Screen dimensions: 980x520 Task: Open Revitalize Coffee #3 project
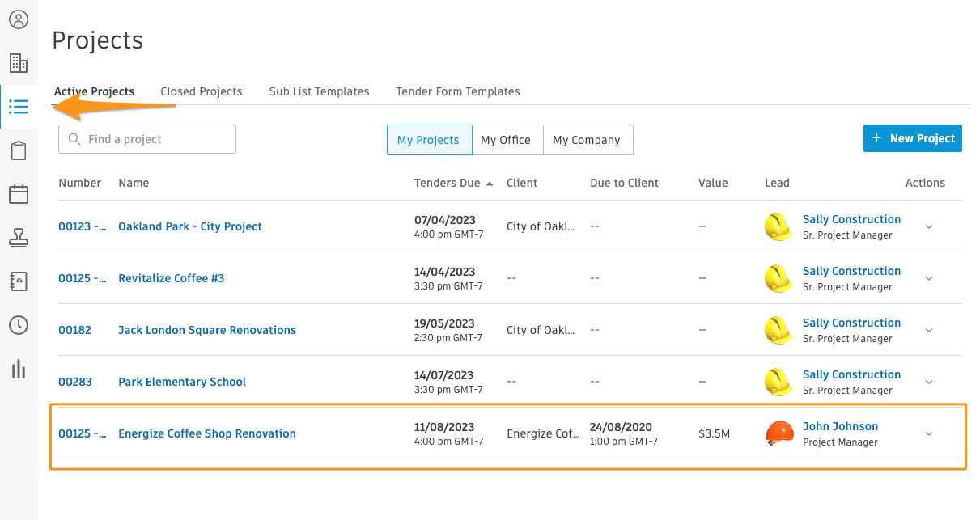[x=172, y=278]
